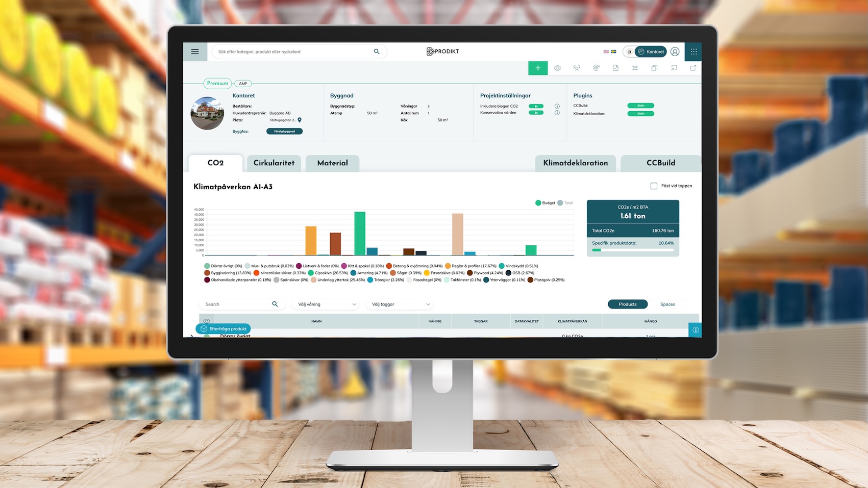Click the top category search field

click(x=299, y=52)
